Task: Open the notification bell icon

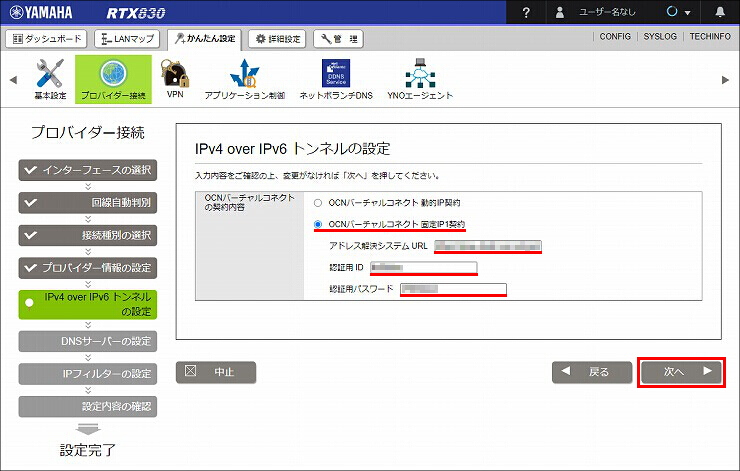Action: click(x=720, y=12)
